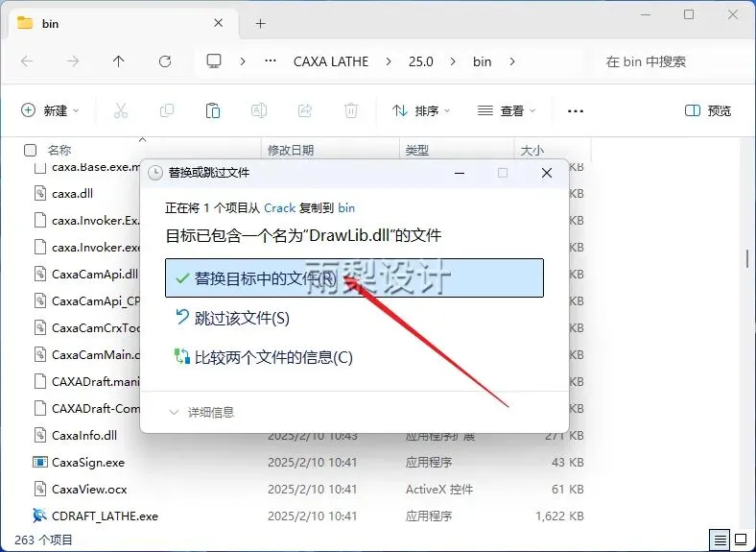
Task: Expand the chevron after 25.0
Action: click(453, 61)
